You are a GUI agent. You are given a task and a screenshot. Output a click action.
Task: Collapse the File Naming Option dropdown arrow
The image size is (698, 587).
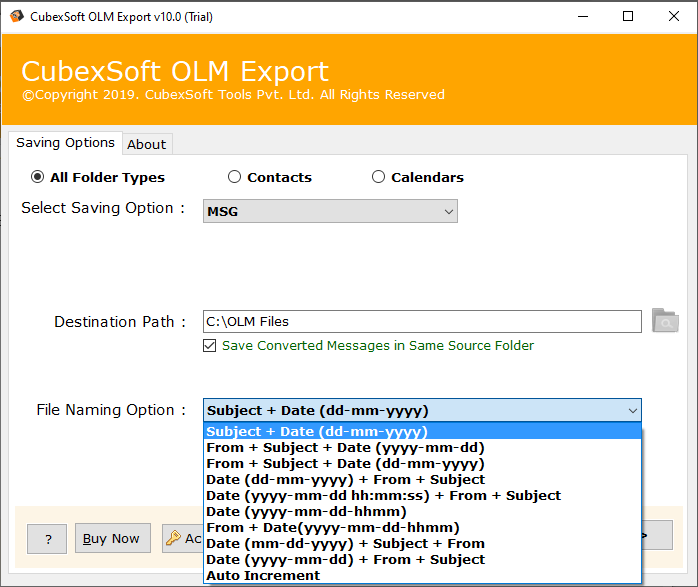pyautogui.click(x=633, y=410)
